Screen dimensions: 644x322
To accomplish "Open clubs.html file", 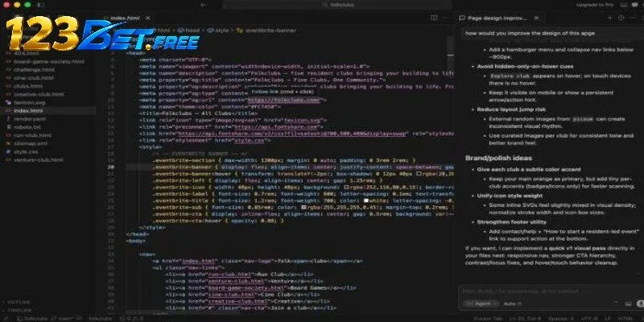I will coord(28,86).
